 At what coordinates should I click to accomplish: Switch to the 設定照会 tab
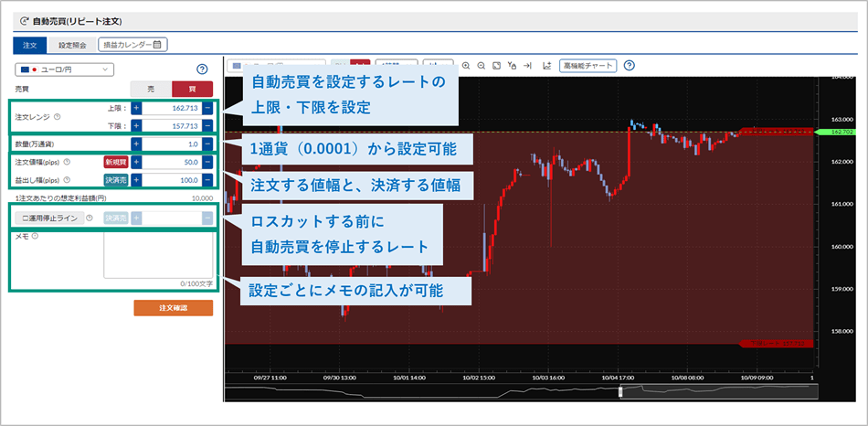coord(72,44)
